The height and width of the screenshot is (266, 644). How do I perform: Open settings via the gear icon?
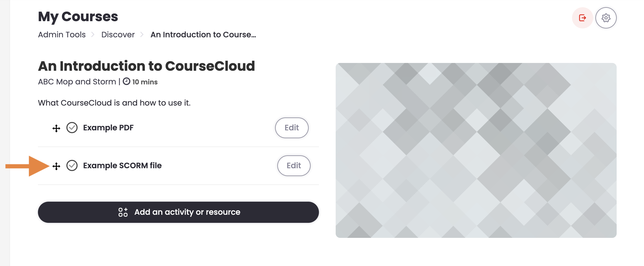(x=606, y=18)
